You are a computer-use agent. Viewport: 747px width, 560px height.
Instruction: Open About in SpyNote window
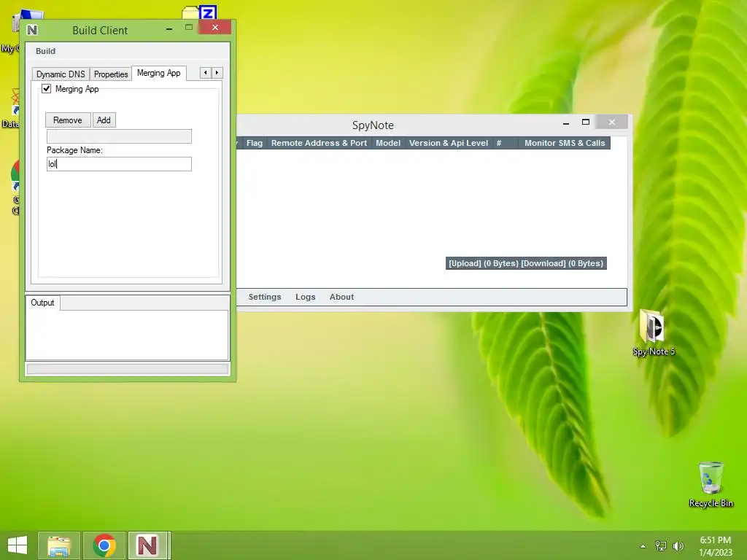pos(341,297)
